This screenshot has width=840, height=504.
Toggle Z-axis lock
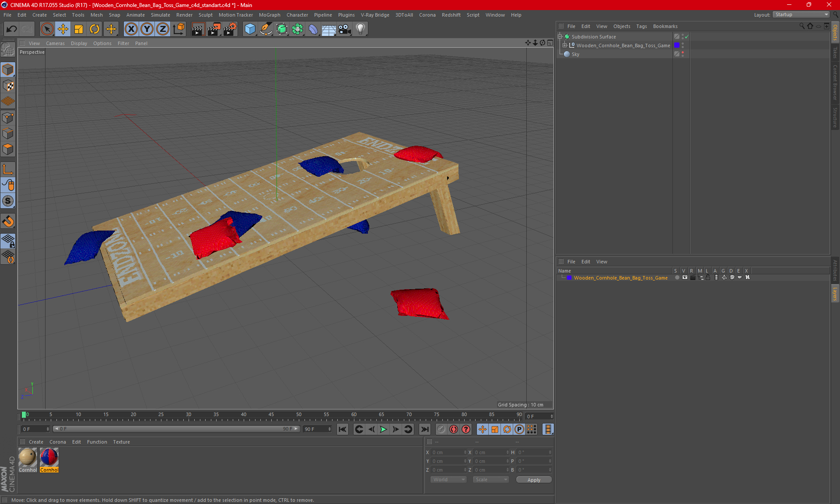(163, 29)
